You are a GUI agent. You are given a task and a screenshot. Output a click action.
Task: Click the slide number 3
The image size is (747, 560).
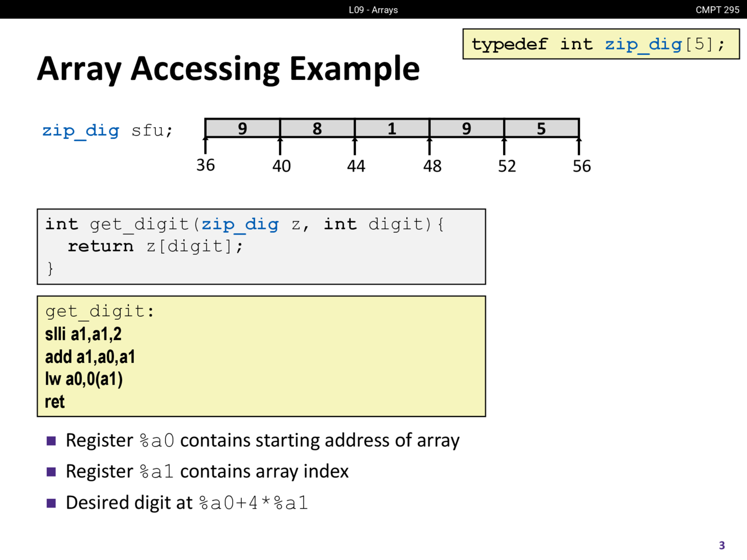point(722,545)
